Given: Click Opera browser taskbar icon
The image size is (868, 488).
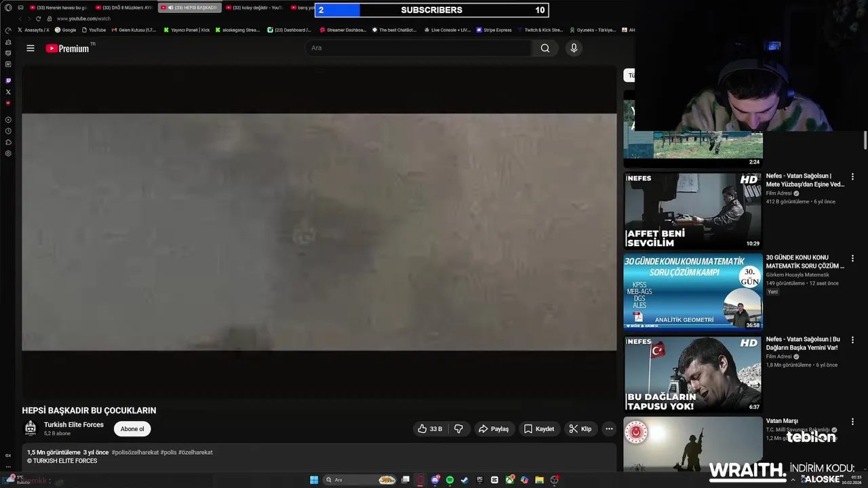Looking at the screenshot, I should (x=420, y=480).
